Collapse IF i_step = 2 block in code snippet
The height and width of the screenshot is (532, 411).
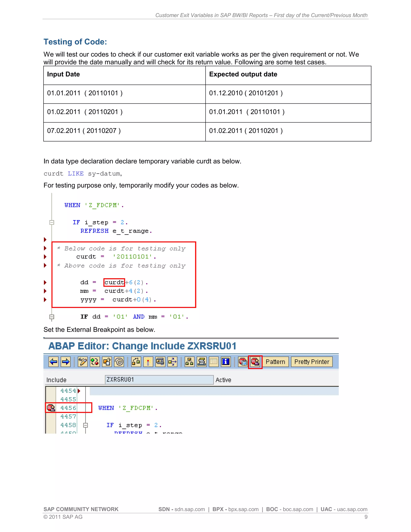click(52, 222)
